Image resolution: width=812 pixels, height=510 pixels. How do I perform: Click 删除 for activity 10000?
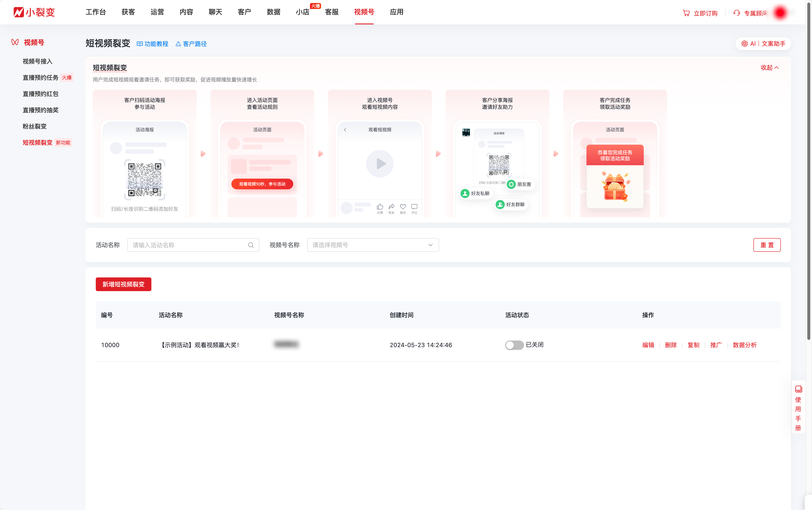pyautogui.click(x=670, y=345)
